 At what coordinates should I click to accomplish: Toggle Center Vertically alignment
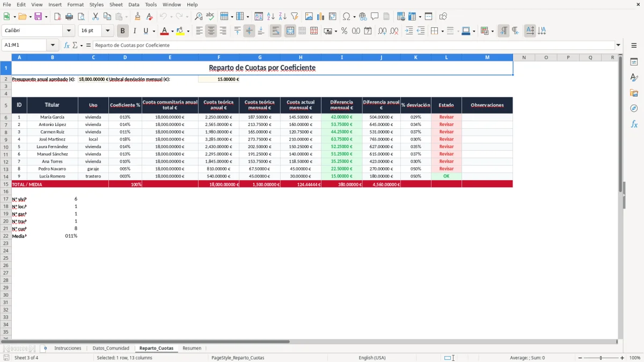pyautogui.click(x=249, y=31)
